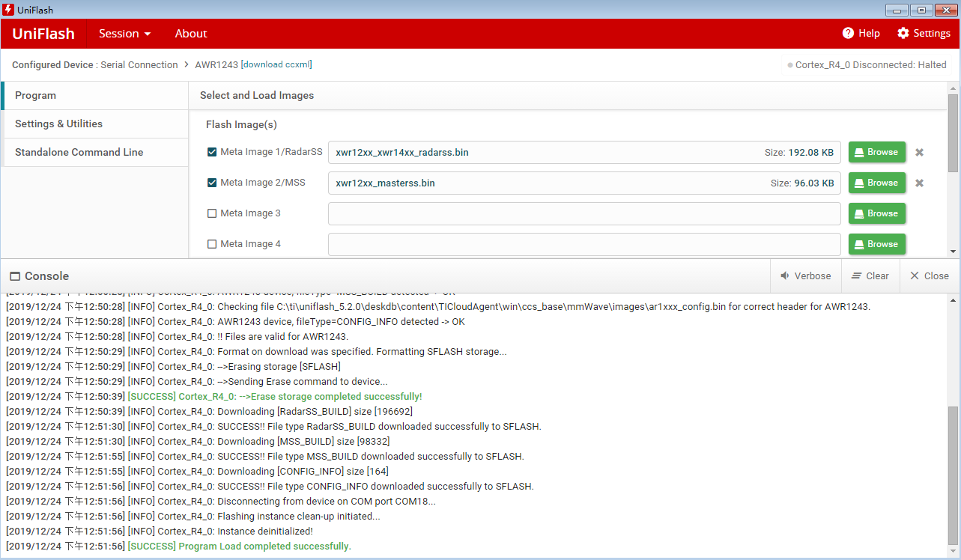The height and width of the screenshot is (560, 961).
Task: Click the UniFlash brand logo in header
Action: coord(43,33)
